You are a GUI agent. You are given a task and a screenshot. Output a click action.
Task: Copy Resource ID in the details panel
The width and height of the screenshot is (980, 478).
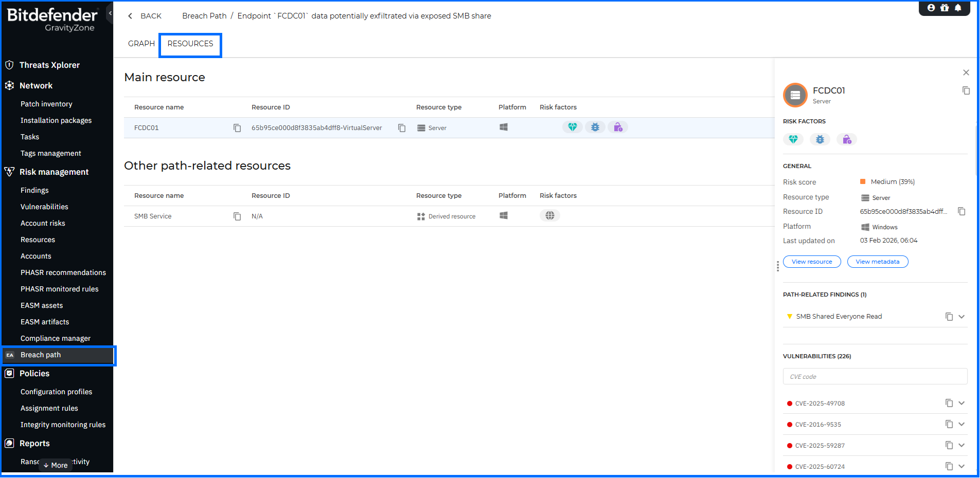(961, 212)
